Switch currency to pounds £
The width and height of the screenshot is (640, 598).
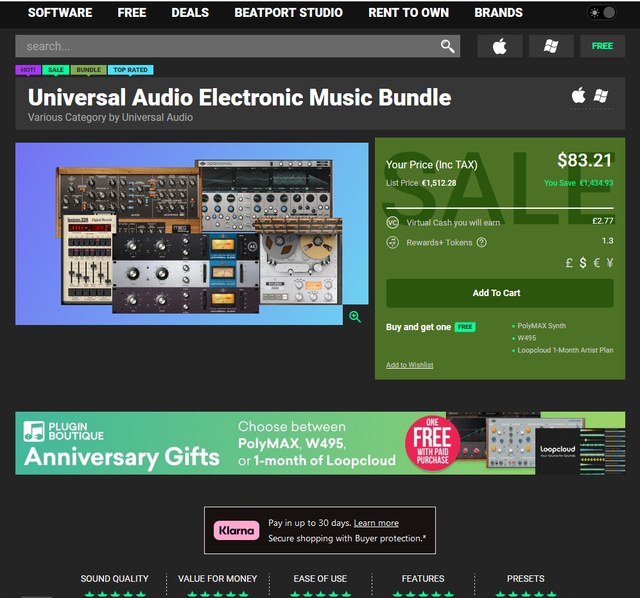[569, 263]
